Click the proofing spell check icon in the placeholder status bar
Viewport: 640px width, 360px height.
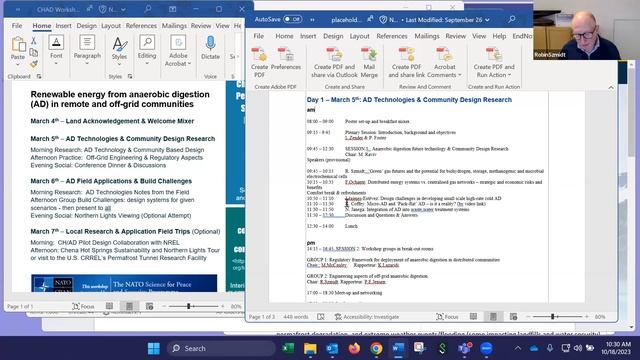[x=321, y=317]
